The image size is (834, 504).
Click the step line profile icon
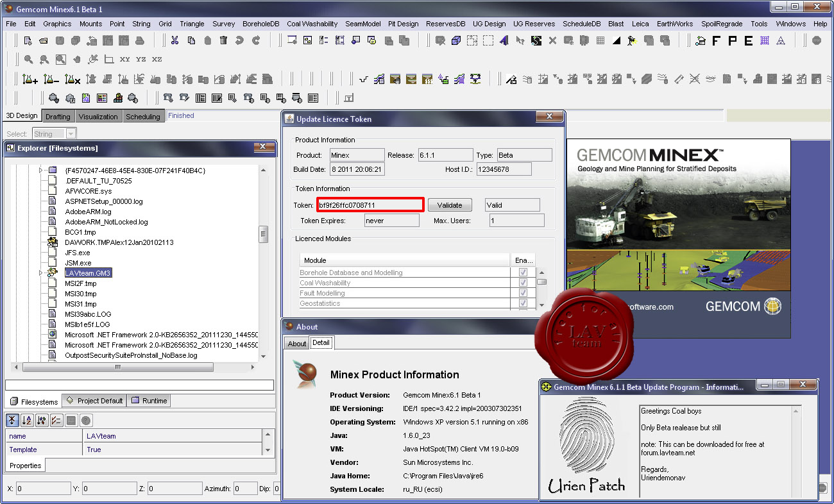(364, 80)
